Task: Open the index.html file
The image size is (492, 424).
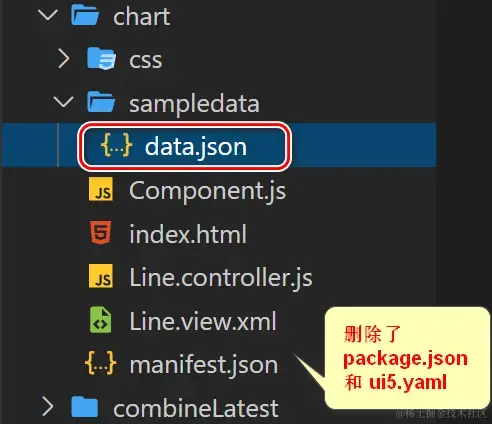Action: click(188, 234)
